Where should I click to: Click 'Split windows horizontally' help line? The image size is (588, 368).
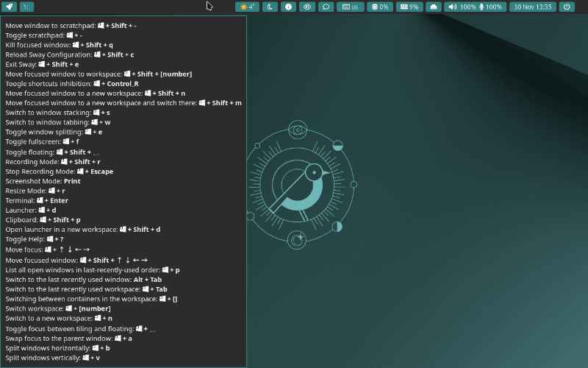coord(58,348)
